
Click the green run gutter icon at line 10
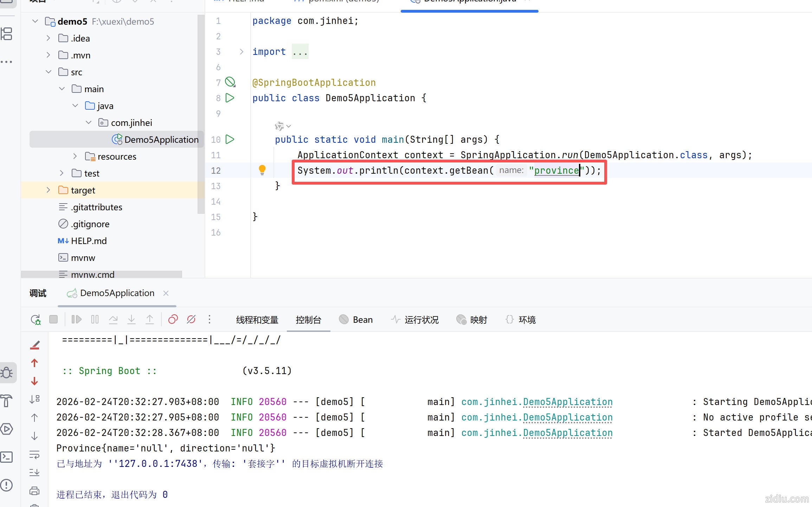coord(230,139)
